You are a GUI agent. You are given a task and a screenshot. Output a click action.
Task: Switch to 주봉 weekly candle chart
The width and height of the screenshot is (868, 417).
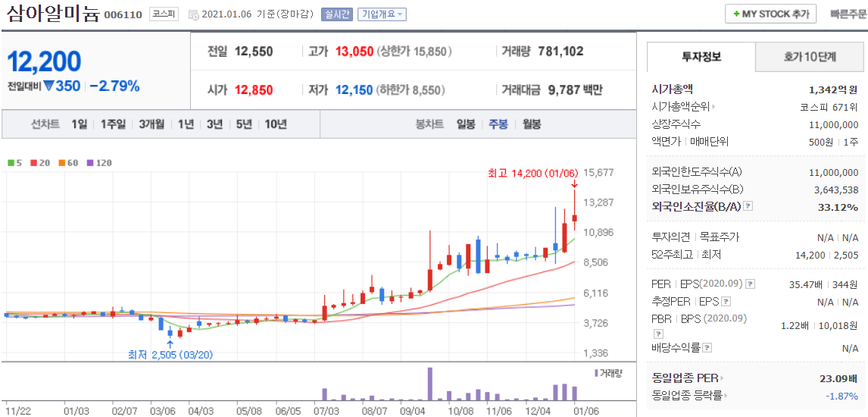[498, 124]
